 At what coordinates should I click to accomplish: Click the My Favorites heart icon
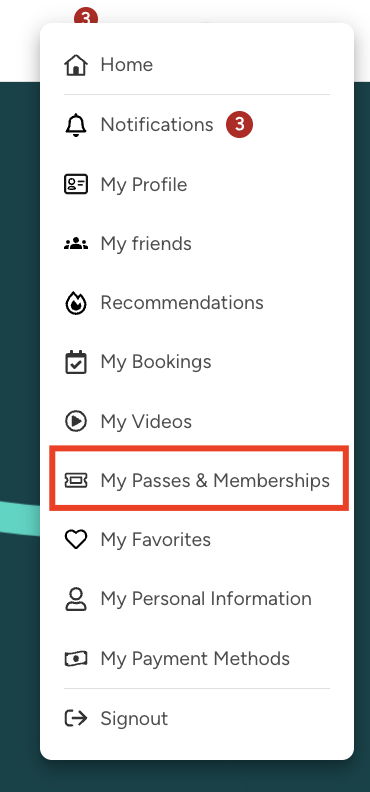(x=76, y=539)
